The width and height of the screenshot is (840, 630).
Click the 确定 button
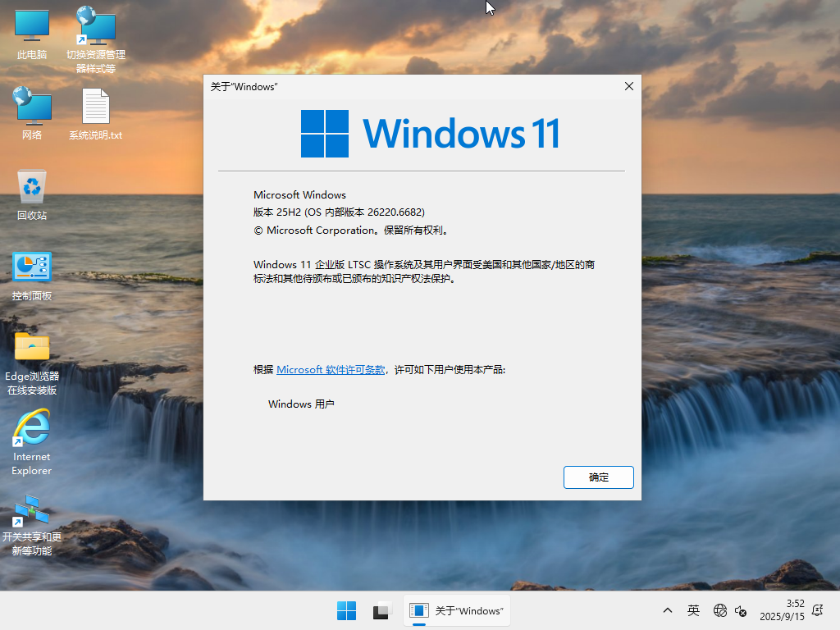point(598,477)
